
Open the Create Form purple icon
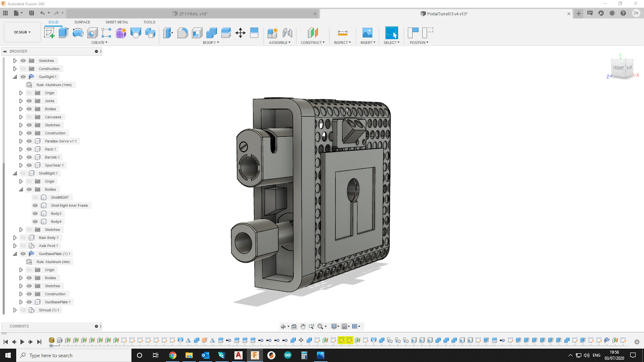click(x=121, y=33)
